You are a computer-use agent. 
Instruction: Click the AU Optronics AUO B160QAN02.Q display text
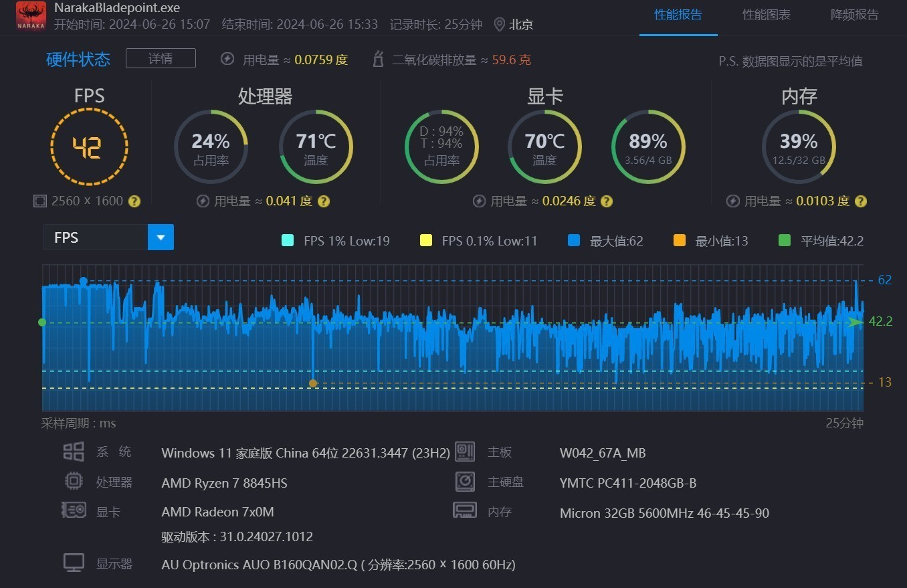(x=338, y=565)
